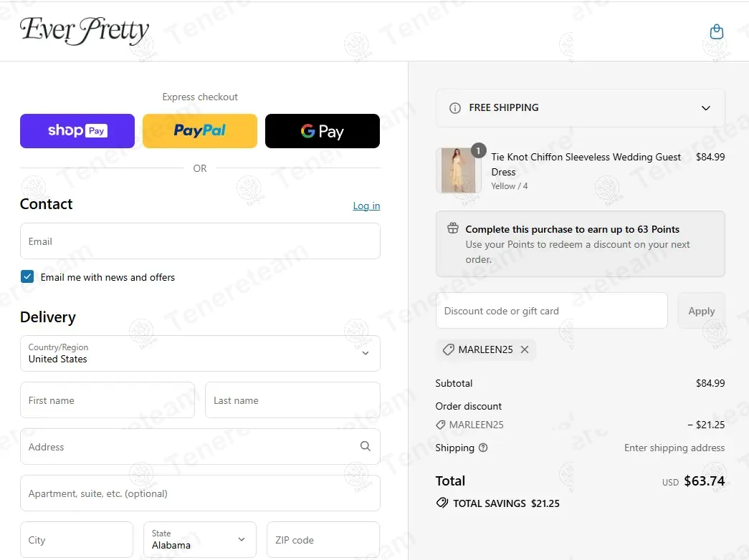Click the Shipping help question mark icon
Image resolution: width=749 pixels, height=560 pixels.
[x=483, y=448]
